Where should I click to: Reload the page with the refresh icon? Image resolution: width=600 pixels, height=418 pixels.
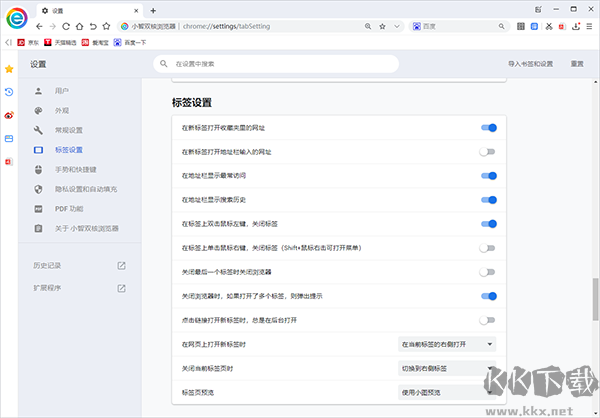(66, 26)
